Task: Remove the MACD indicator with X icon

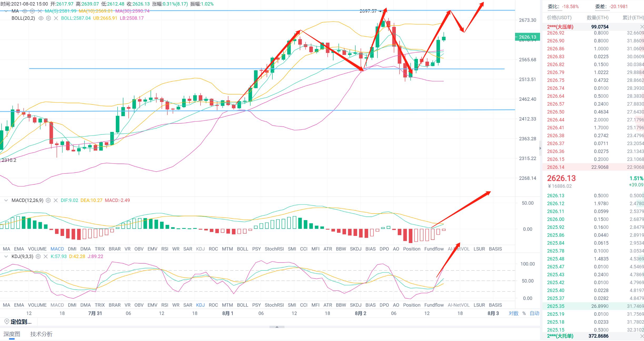Action: coord(56,200)
